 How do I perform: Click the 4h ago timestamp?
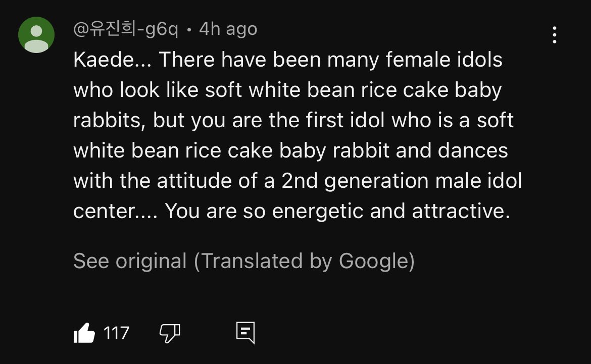coord(228,29)
